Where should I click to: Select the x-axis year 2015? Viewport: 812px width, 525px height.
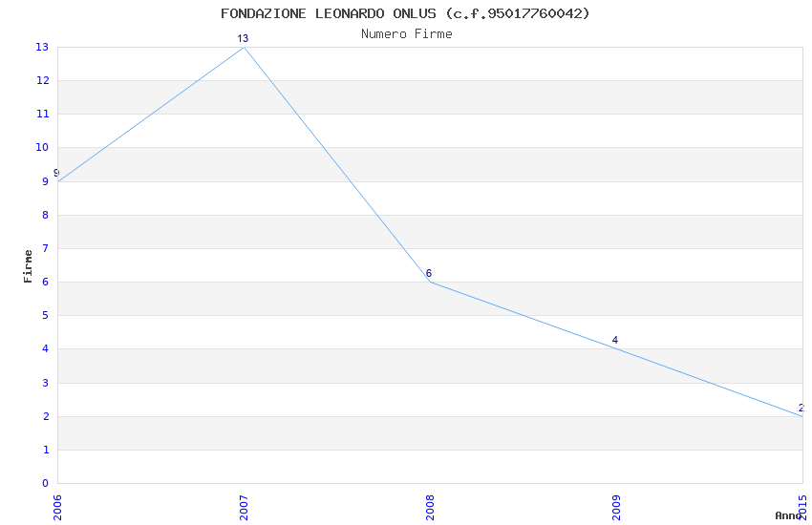point(802,508)
